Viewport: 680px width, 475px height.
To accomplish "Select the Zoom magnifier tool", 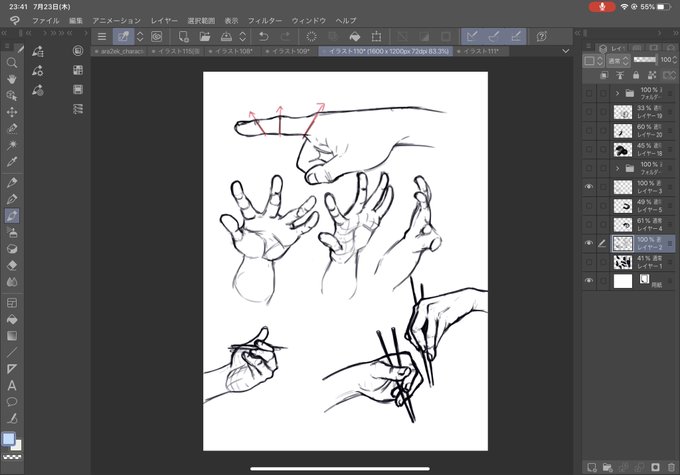I will (x=12, y=62).
